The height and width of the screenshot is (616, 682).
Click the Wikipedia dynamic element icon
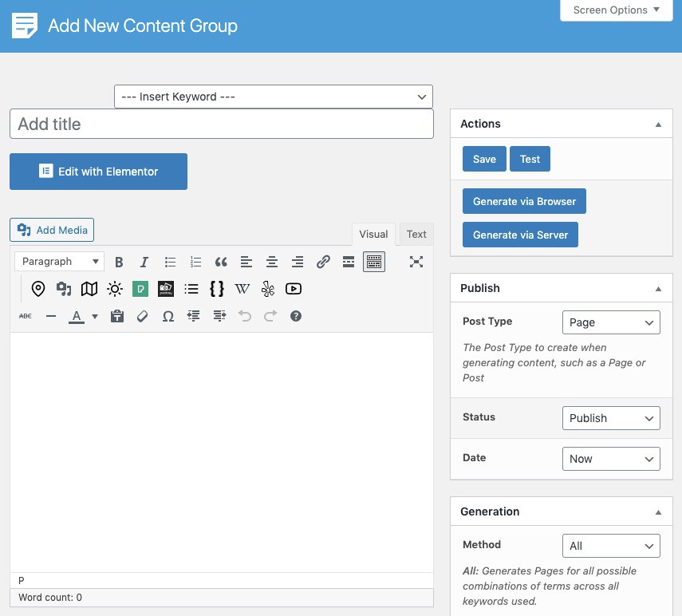coord(242,289)
